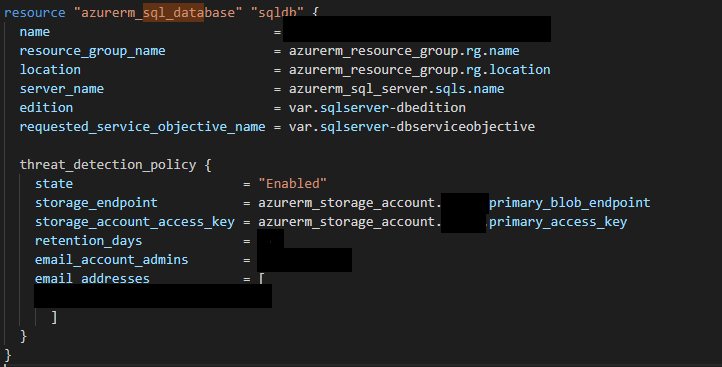Image resolution: width=722 pixels, height=367 pixels.
Task: Click requested_service_objective_name attribute
Action: 142,127
